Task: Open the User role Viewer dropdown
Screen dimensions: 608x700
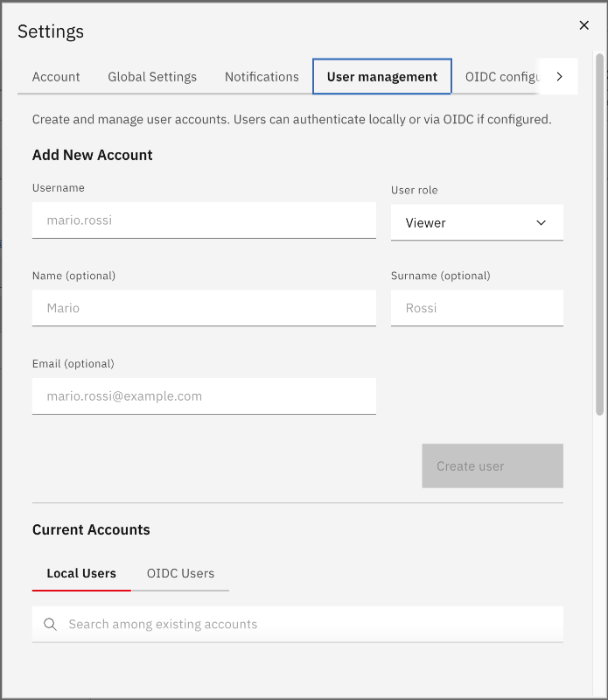Action: [477, 223]
